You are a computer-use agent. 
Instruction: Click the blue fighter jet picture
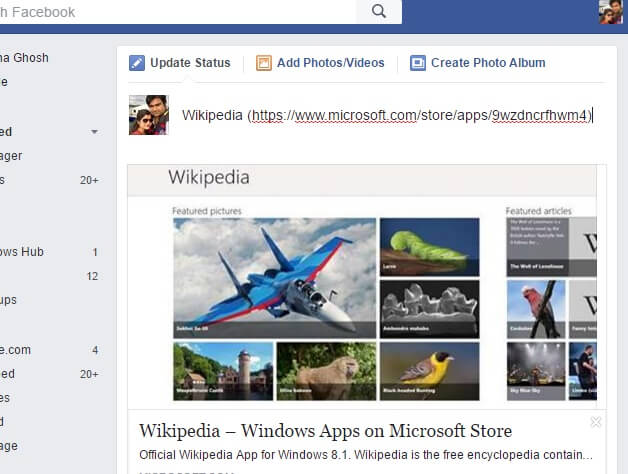[274, 278]
